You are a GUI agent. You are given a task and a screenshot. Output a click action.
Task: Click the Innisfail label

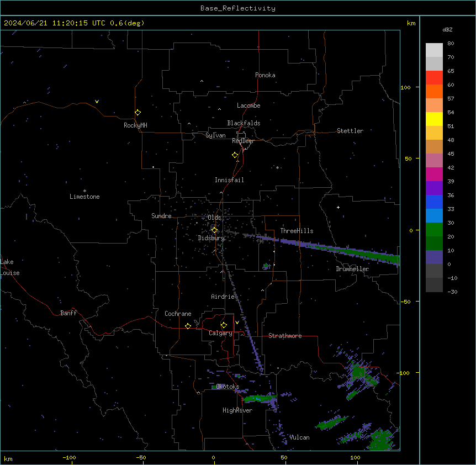229,180
